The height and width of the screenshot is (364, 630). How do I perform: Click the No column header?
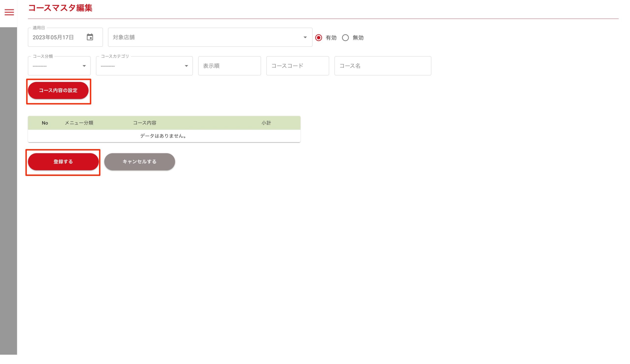[45, 123]
